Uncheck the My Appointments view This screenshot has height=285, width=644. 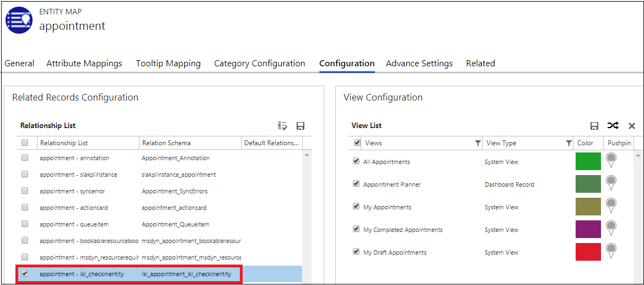[x=356, y=207]
